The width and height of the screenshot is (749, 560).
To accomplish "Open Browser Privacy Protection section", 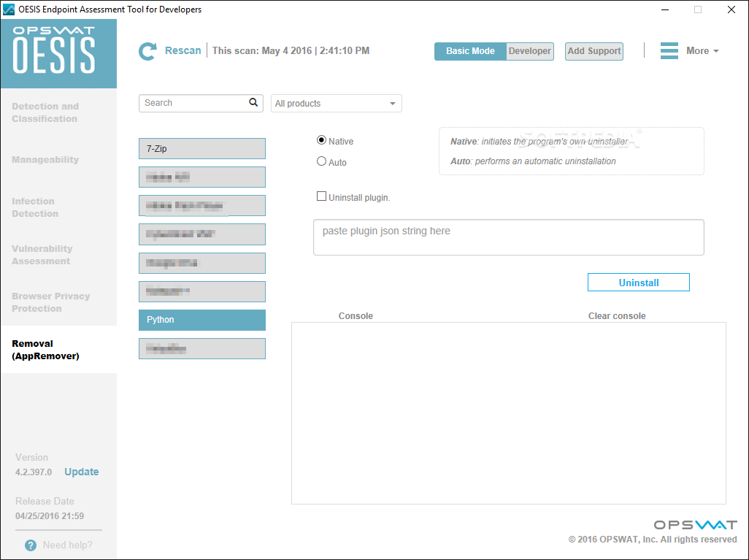I will (x=50, y=302).
